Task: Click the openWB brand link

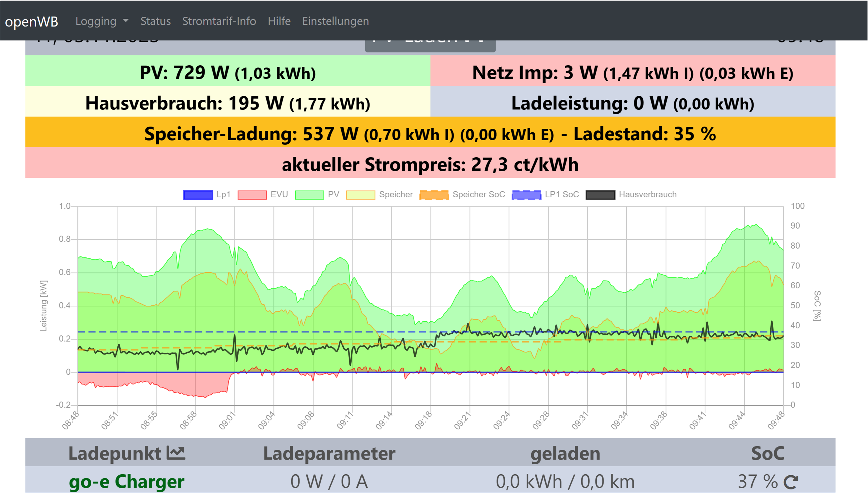Action: (32, 21)
